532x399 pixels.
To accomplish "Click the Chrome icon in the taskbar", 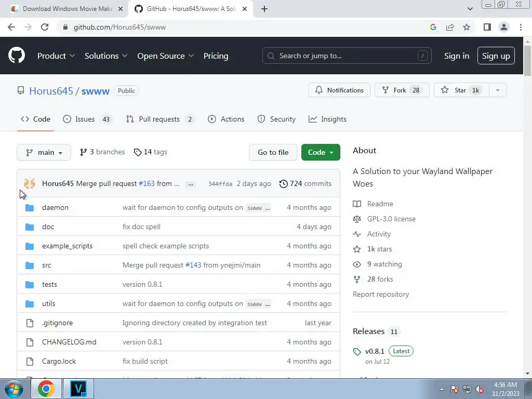I will pyautogui.click(x=46, y=389).
